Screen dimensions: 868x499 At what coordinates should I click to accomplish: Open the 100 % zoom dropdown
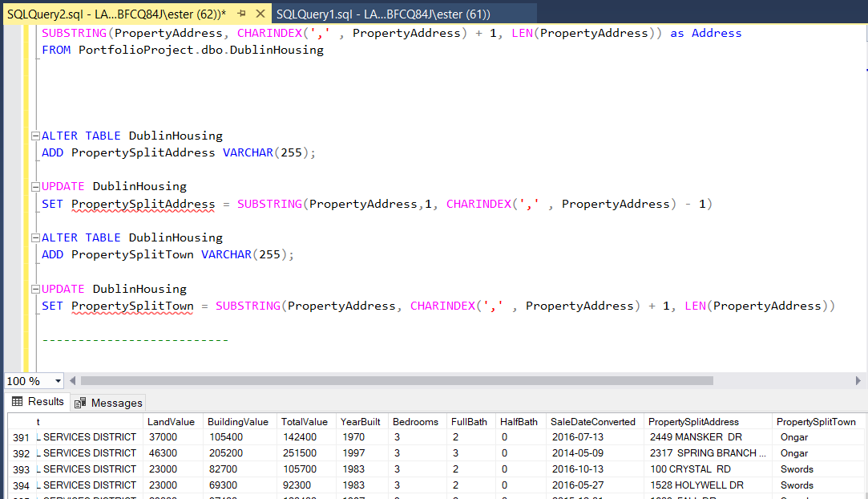[58, 381]
